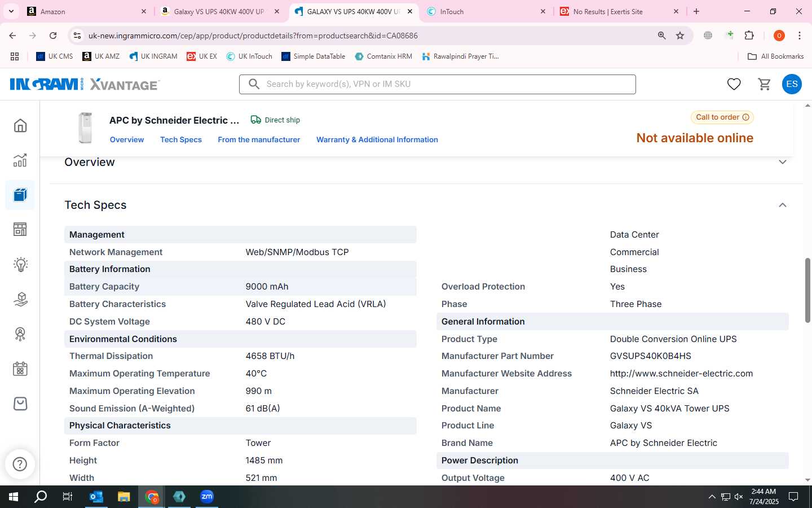The height and width of the screenshot is (508, 812).
Task: Click the Call to order badge
Action: click(722, 117)
